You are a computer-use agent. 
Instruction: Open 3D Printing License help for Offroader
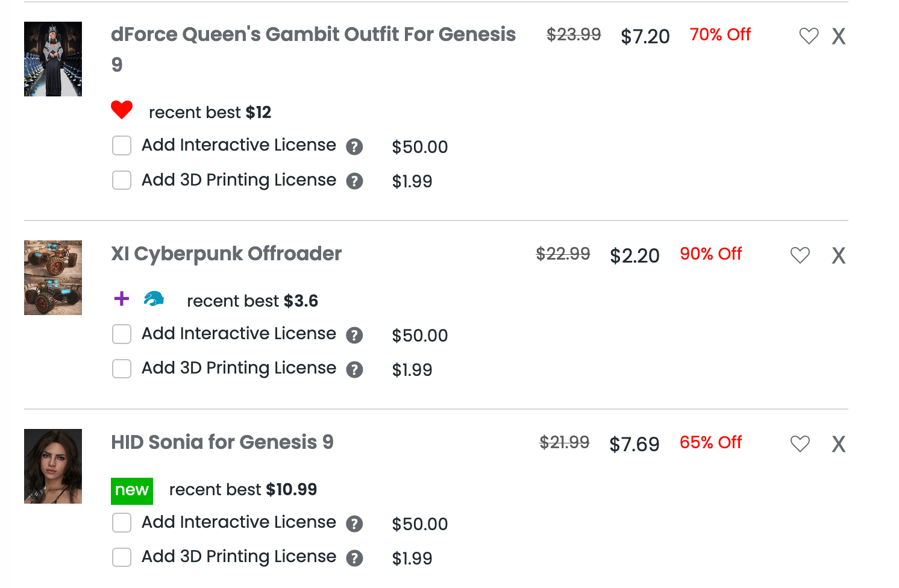(354, 369)
